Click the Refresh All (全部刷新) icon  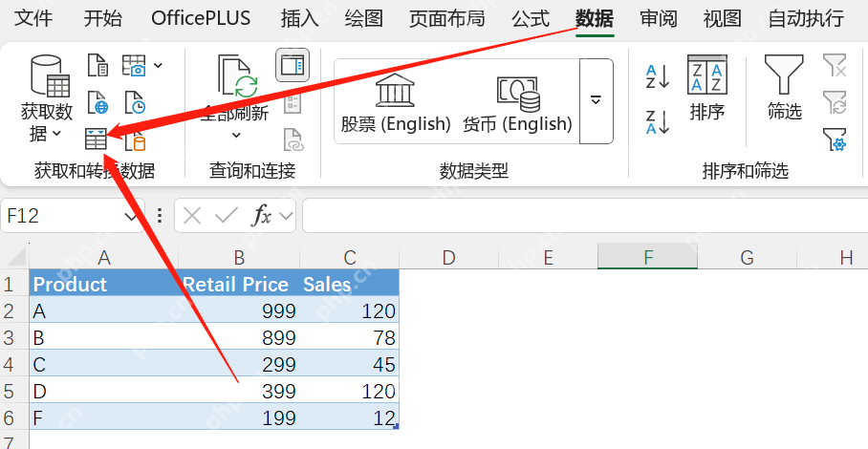(238, 75)
